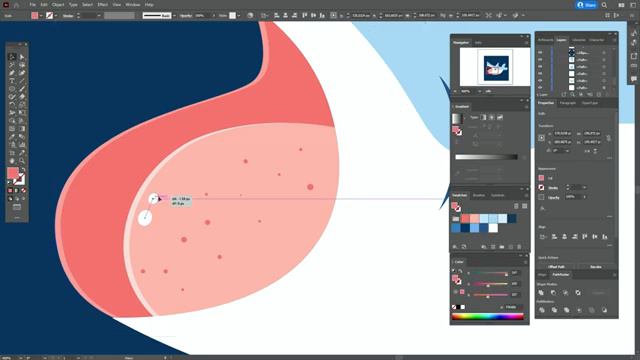Select the Direct Selection tool
The height and width of the screenshot is (360, 640).
pyautogui.click(x=22, y=57)
